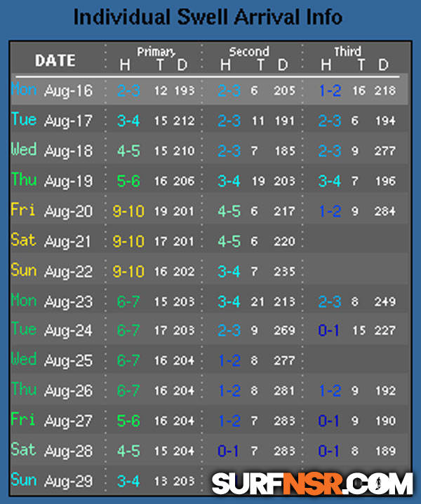Click primary height 5-6 on Thu Aug-19

click(x=128, y=181)
